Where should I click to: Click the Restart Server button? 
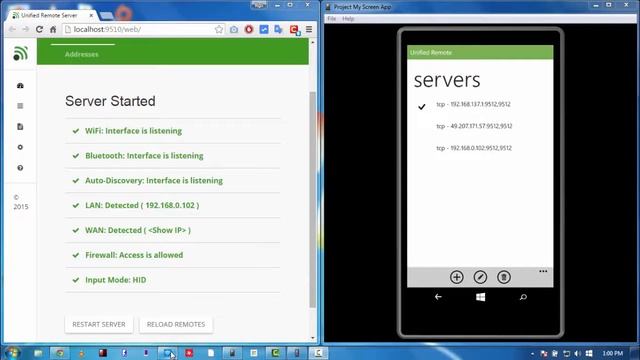(99, 324)
